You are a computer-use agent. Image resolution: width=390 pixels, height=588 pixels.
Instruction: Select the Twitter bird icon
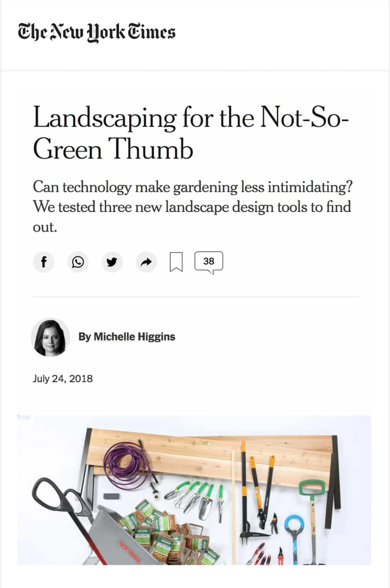112,262
